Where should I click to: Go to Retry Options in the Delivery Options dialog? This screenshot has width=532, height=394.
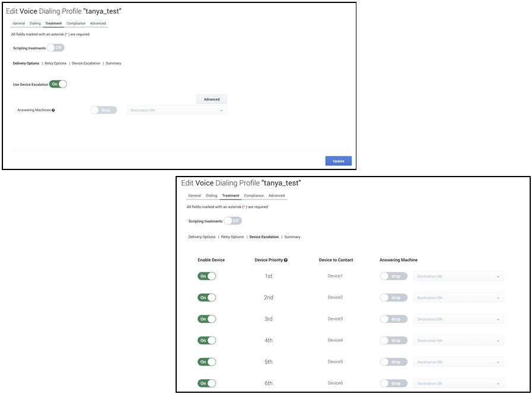[x=56, y=63]
